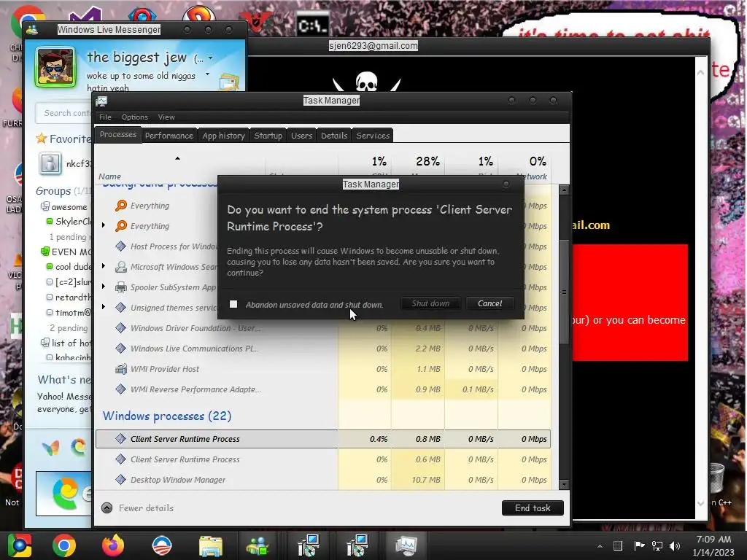This screenshot has height=560, width=747.
Task: Click the Microsoft Windows Search icon
Action: (x=121, y=267)
